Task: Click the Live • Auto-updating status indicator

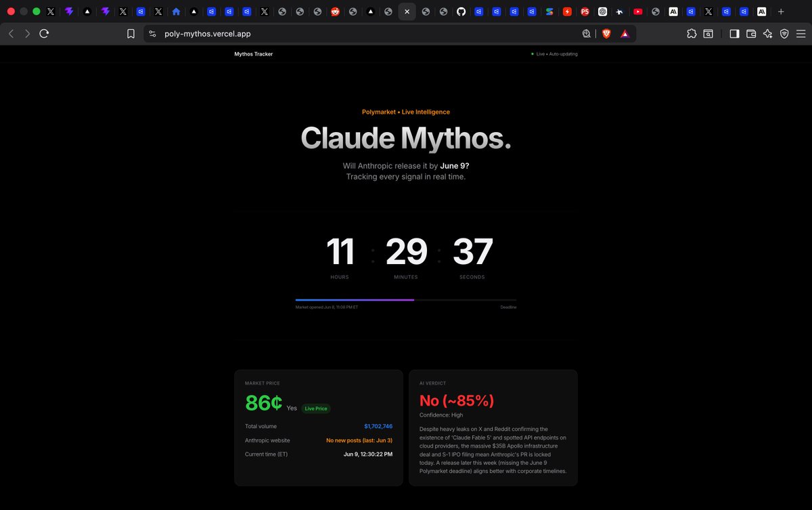Action: (x=554, y=54)
